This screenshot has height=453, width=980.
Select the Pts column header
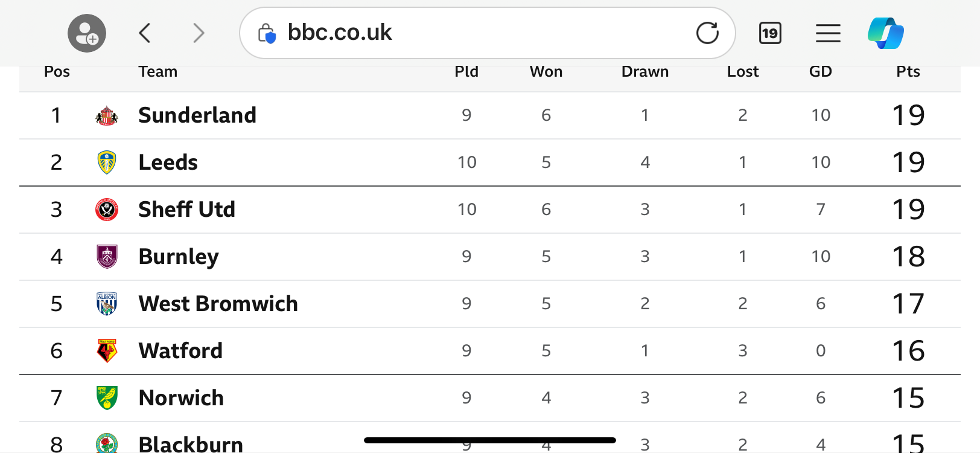908,72
